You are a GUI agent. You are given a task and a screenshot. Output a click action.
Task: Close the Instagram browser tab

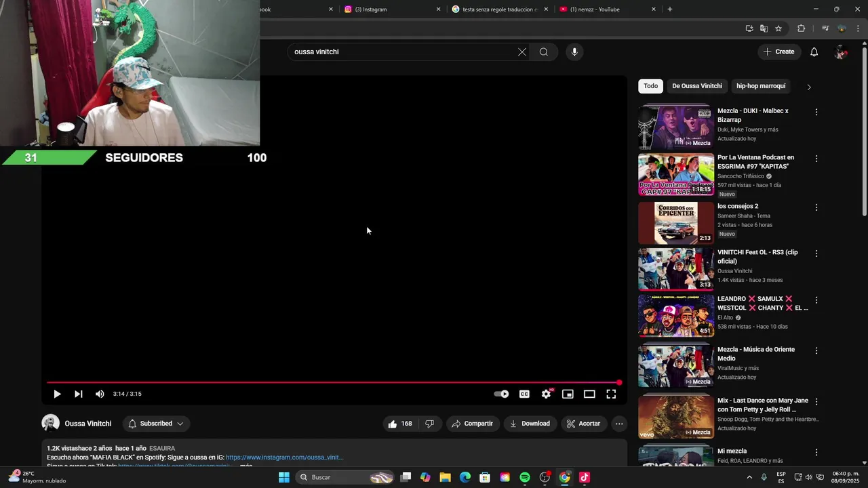pos(438,9)
